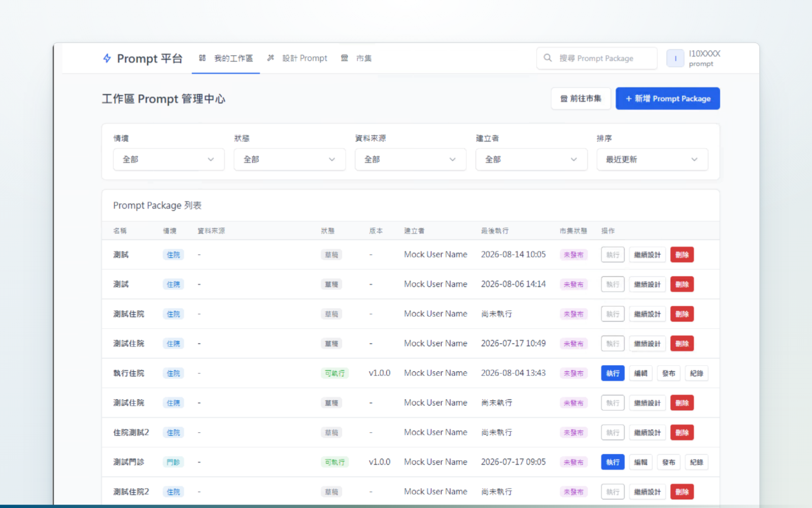The height and width of the screenshot is (508, 812).
Task: Click the 測試住院2 package name
Action: coord(131,492)
